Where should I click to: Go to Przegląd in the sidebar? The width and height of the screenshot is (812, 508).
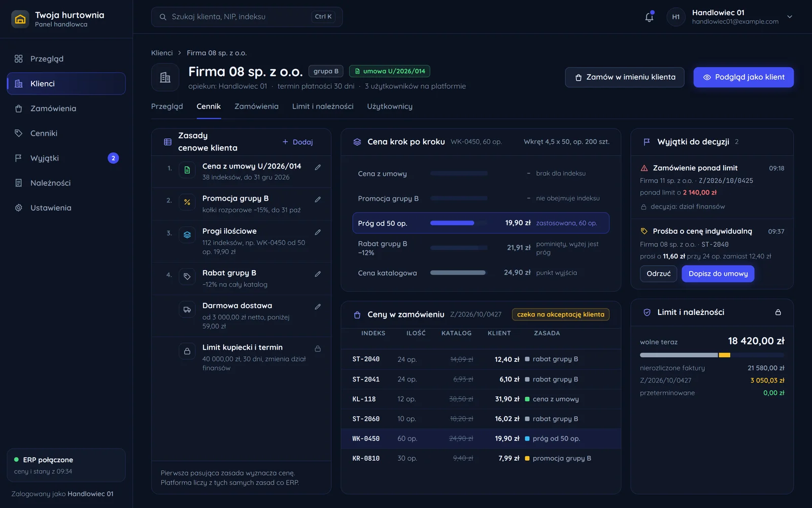click(x=66, y=59)
